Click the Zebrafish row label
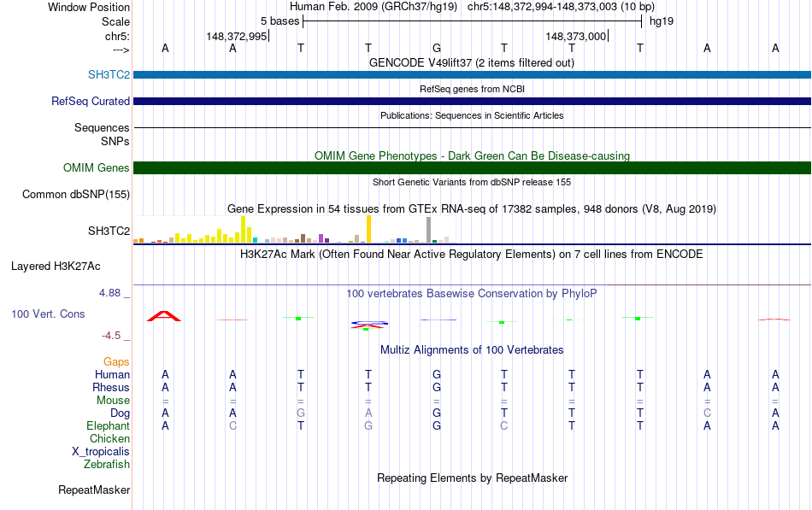812x510 pixels. 107,465
